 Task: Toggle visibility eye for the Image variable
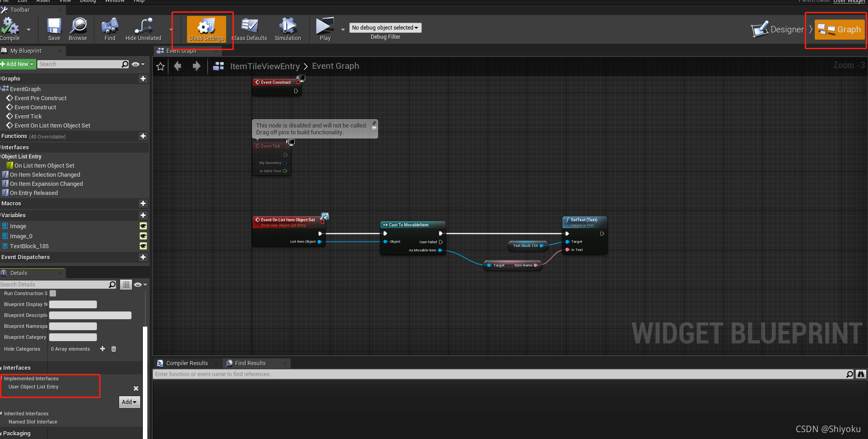point(143,226)
